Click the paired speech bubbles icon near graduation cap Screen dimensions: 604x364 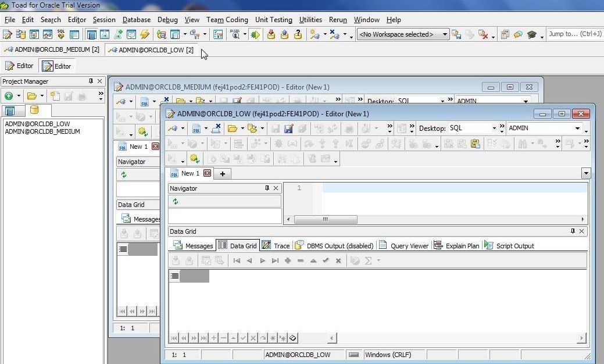[x=518, y=34]
